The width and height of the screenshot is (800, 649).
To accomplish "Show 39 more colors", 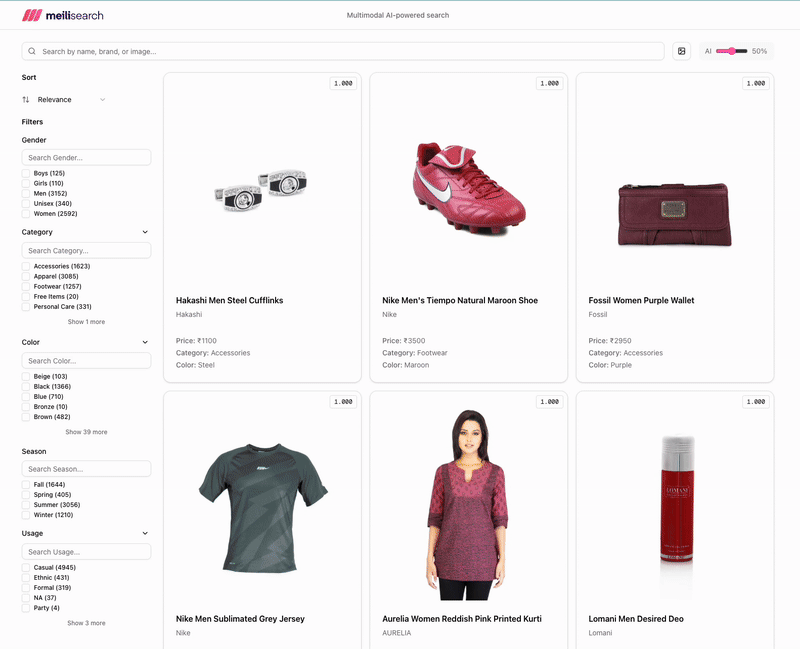I will (x=86, y=432).
